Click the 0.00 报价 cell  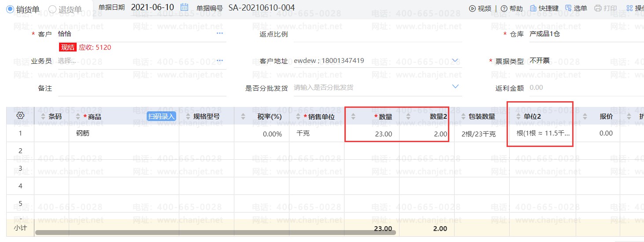(x=598, y=133)
